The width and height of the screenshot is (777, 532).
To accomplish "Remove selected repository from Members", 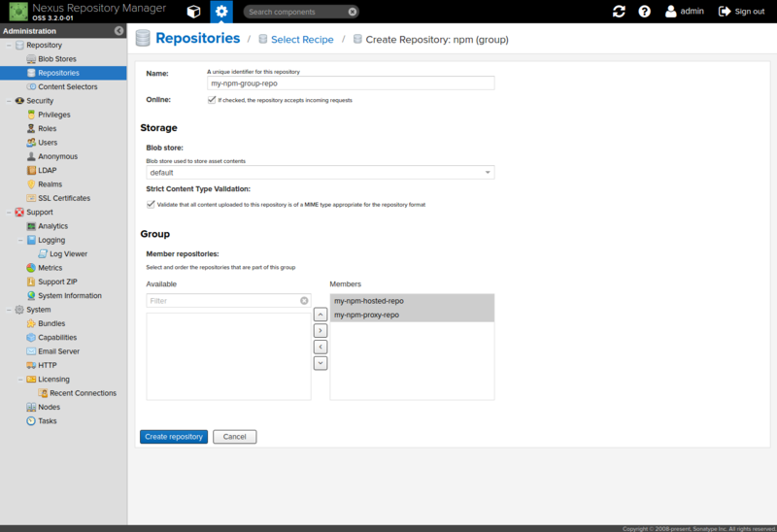I will 321,347.
